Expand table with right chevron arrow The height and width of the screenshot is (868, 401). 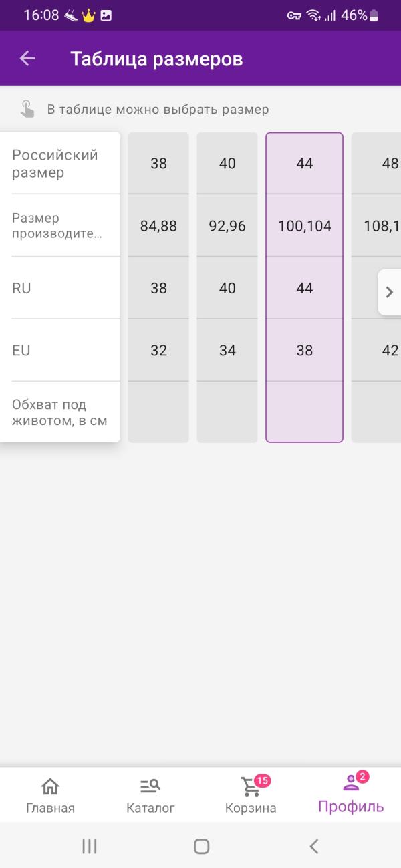390,292
